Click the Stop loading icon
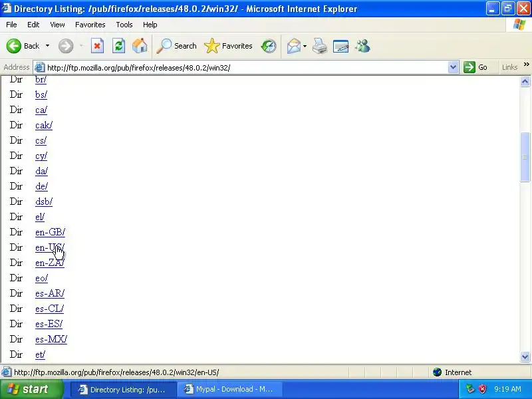Screen dimensions: 532x399 (x=97, y=46)
